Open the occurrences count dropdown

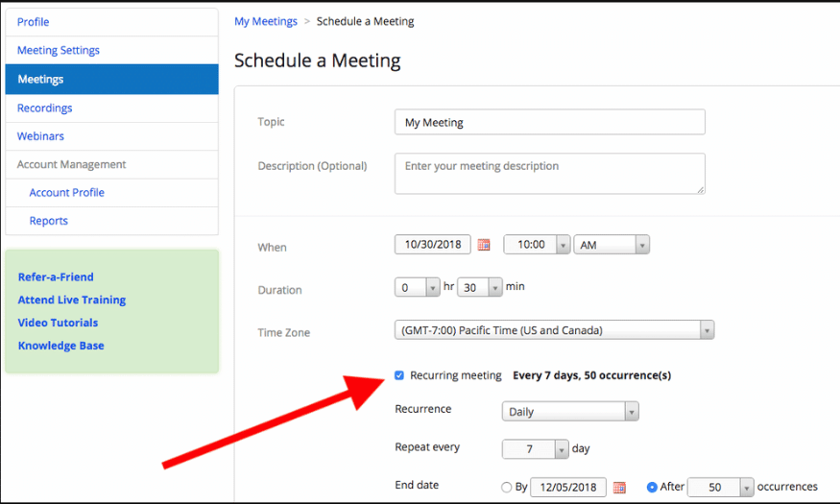coord(719,488)
